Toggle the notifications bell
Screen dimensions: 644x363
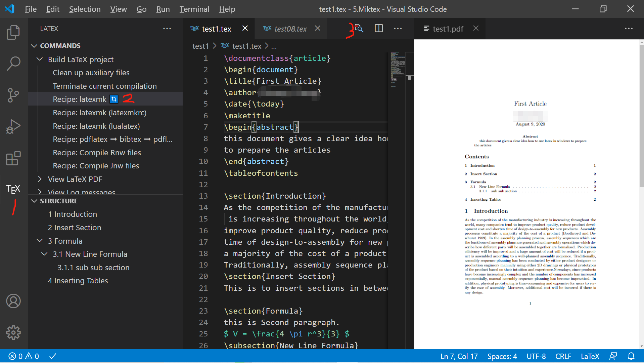coord(631,356)
